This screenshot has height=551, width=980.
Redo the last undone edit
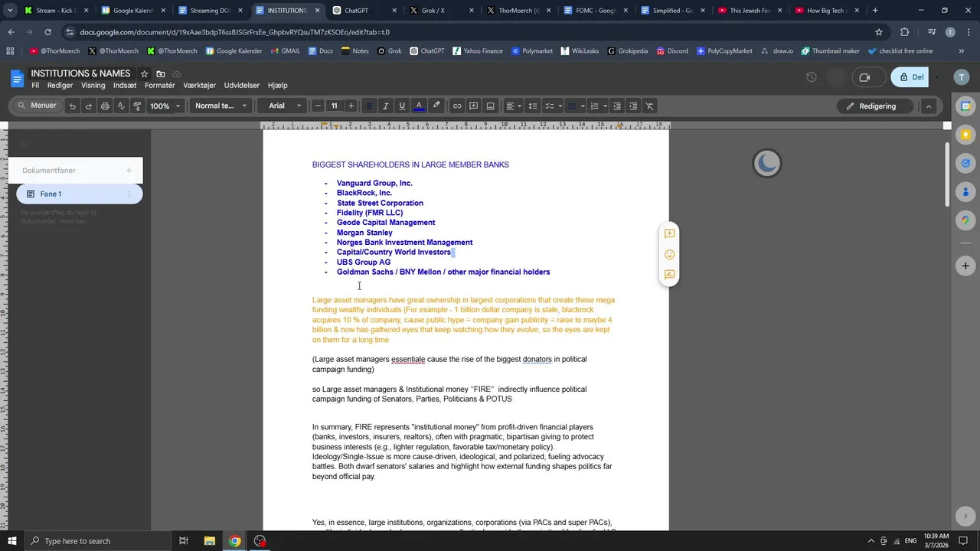(89, 106)
